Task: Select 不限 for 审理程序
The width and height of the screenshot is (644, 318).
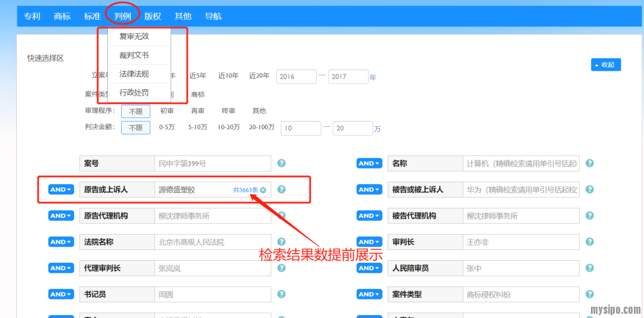Action: pos(135,111)
